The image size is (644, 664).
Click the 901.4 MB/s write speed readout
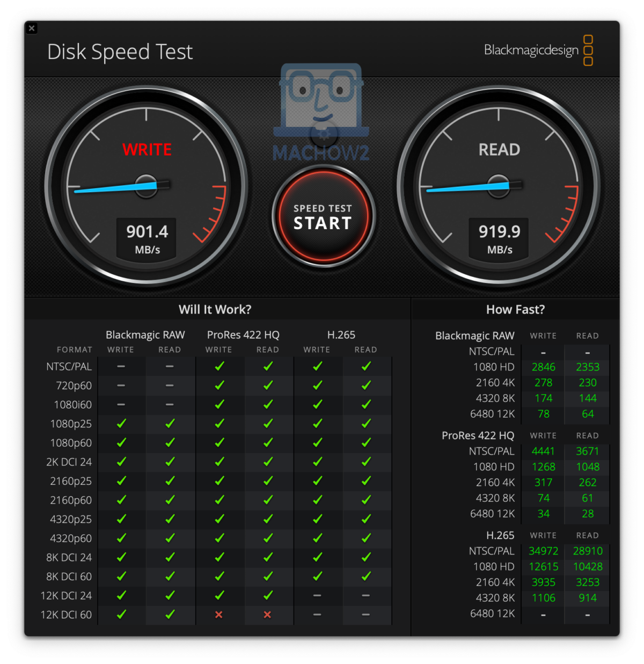(147, 238)
